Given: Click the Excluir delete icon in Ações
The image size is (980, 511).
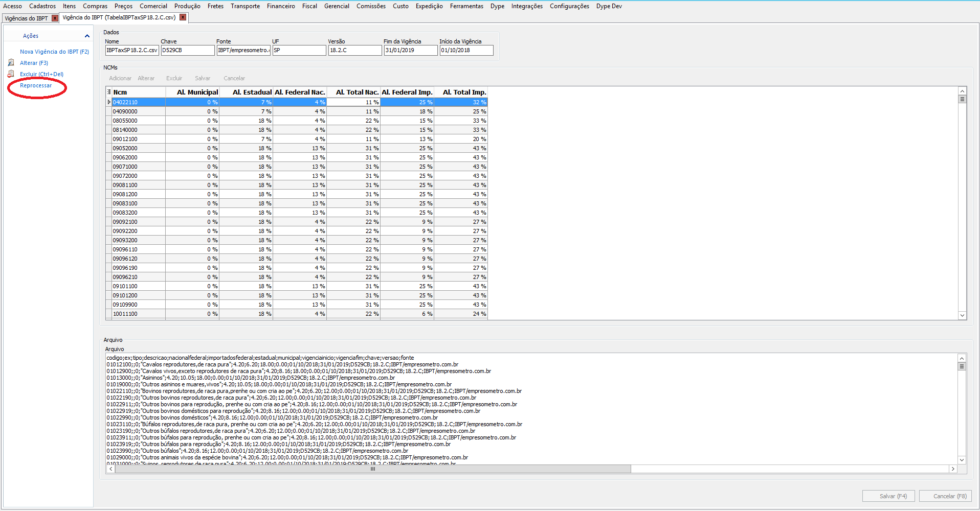Looking at the screenshot, I should (11, 74).
